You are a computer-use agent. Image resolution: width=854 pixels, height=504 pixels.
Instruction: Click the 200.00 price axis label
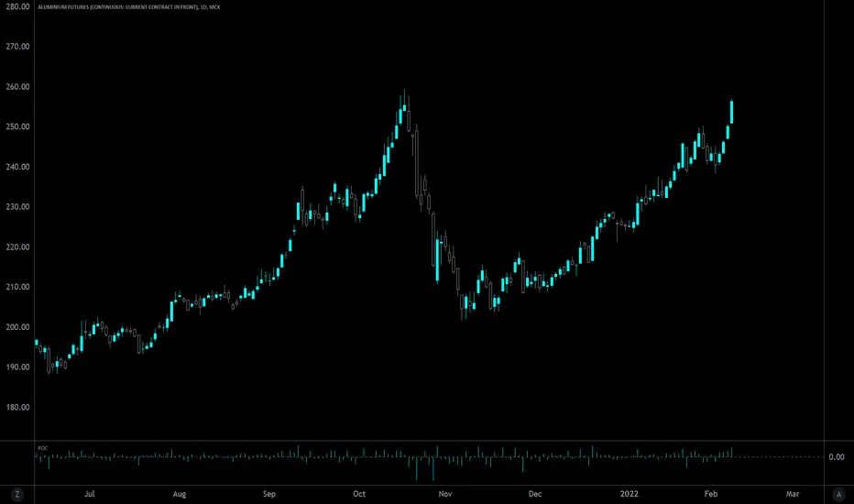pos(18,327)
